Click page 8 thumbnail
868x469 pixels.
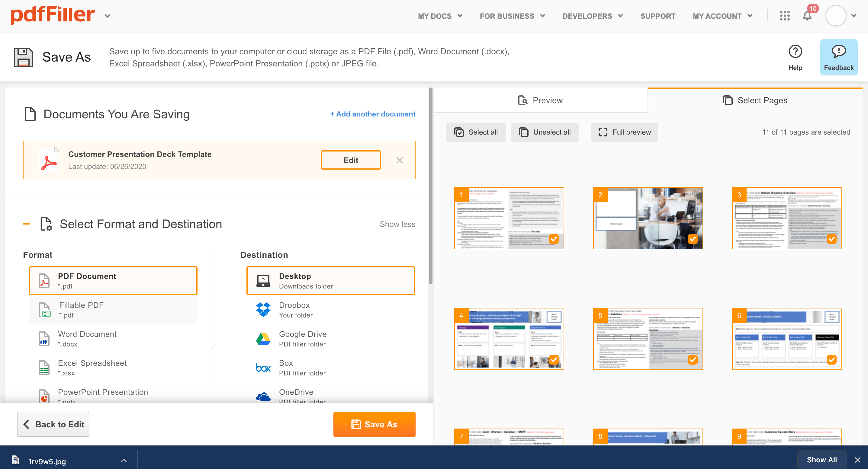648,437
